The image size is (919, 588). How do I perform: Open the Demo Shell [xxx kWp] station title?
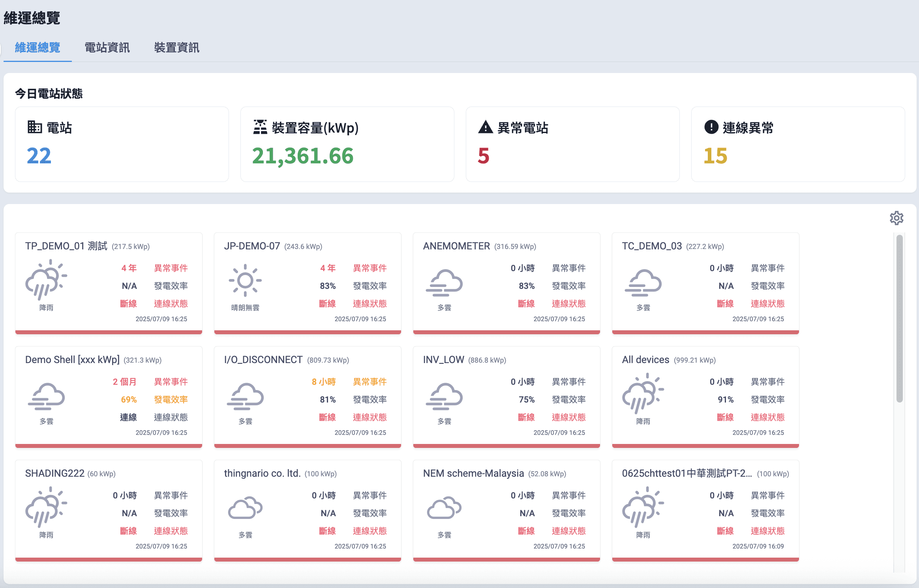(x=72, y=360)
